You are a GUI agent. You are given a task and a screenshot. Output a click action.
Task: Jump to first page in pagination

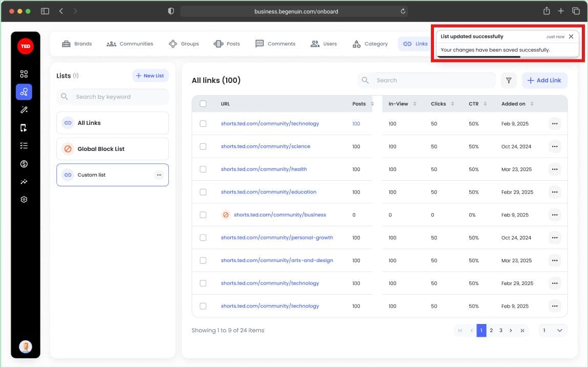[x=460, y=331]
